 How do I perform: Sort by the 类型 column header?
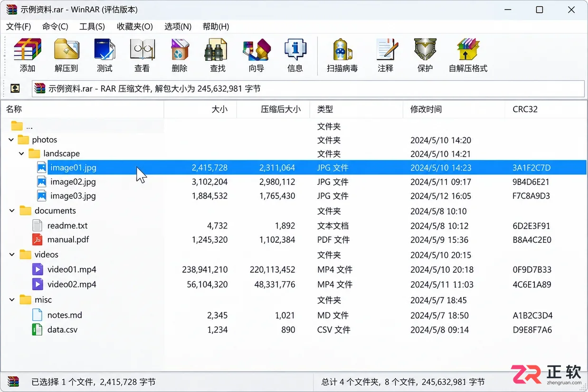click(x=356, y=109)
